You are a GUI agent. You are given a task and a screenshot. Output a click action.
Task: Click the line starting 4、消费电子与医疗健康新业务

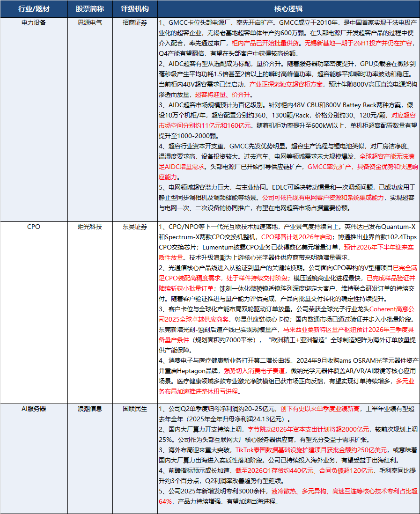click(x=288, y=360)
